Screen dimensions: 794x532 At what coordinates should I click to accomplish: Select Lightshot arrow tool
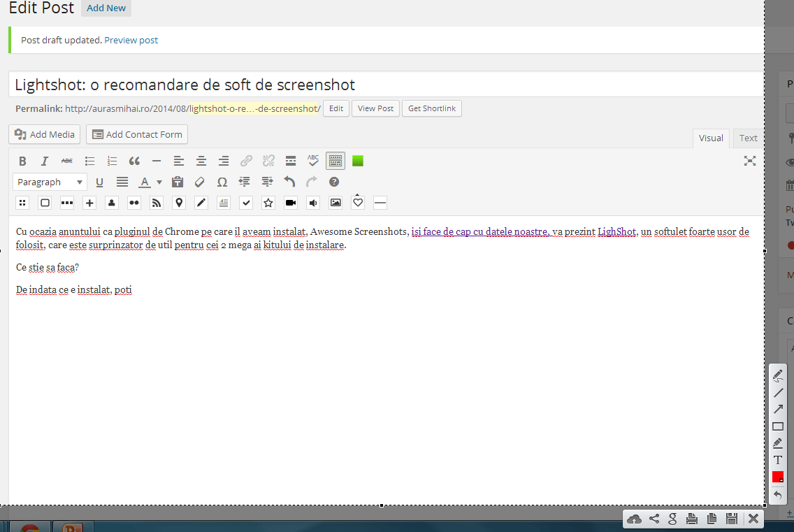pyautogui.click(x=778, y=410)
